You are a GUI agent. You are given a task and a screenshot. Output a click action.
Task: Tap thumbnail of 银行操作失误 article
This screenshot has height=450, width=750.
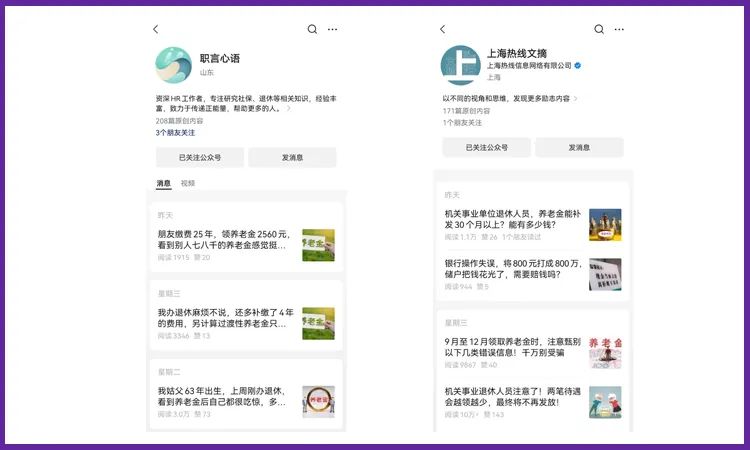click(605, 274)
